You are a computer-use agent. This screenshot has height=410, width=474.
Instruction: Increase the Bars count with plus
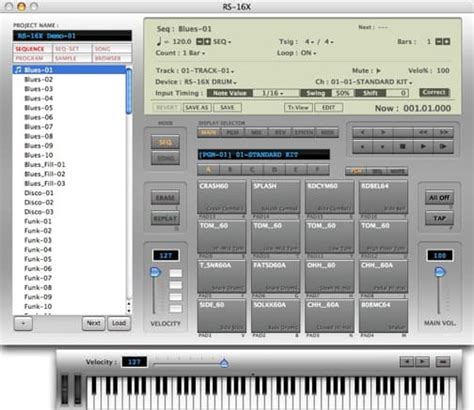coord(447,42)
